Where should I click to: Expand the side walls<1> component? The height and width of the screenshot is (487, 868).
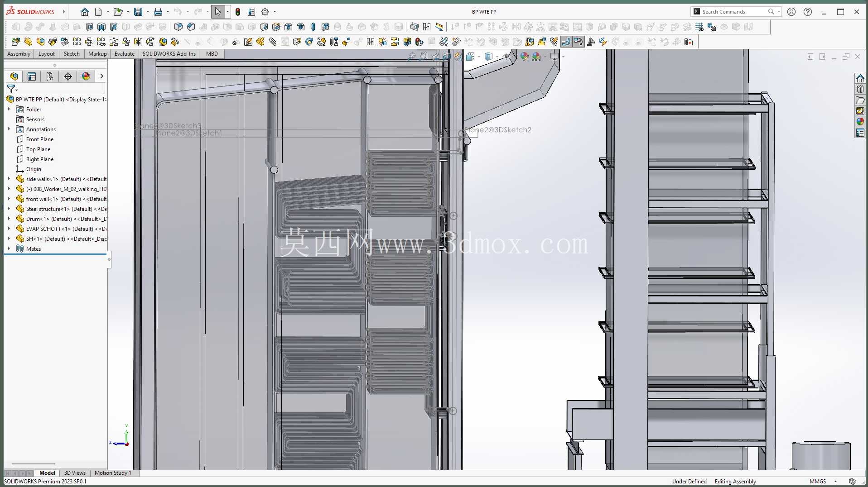(9, 179)
